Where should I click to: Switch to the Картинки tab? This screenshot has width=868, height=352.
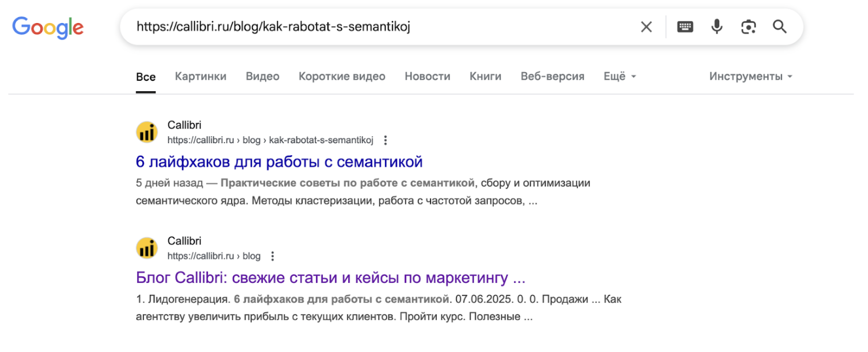[200, 76]
